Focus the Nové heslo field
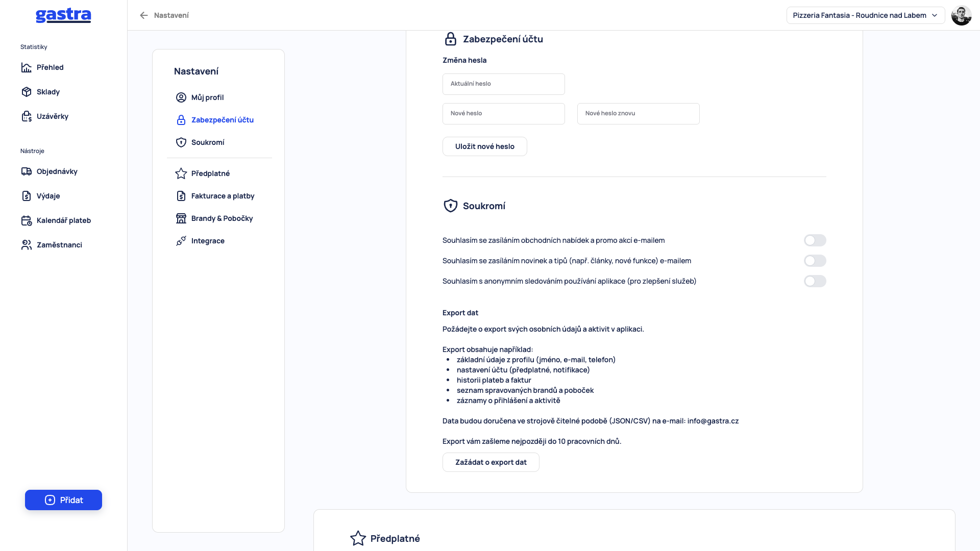980x551 pixels. pyautogui.click(x=503, y=114)
